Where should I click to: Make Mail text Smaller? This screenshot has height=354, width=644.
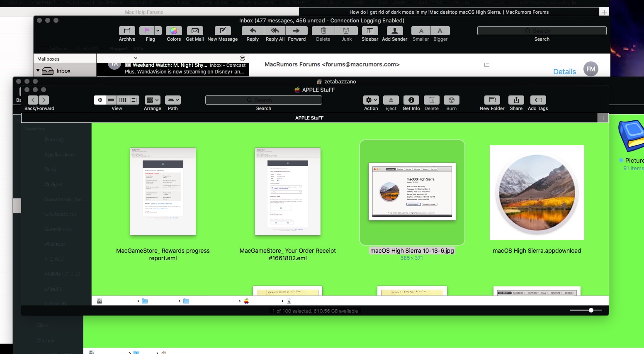pyautogui.click(x=421, y=31)
